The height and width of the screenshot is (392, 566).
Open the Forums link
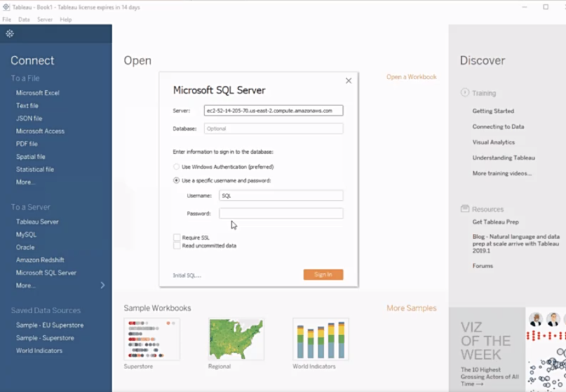pos(483,266)
